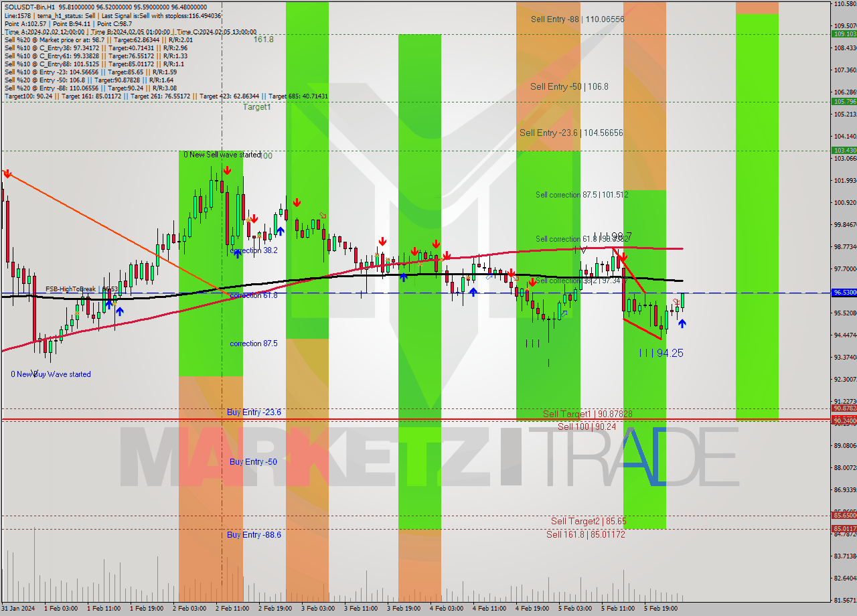Select the 'Sell Target2 | 85.65' label
Screen dimensions: 857x616
pos(589,521)
